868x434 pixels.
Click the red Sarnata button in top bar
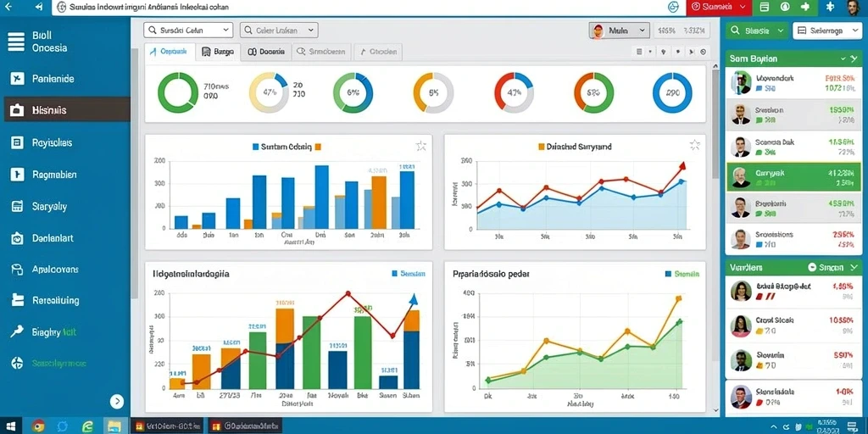tap(719, 7)
